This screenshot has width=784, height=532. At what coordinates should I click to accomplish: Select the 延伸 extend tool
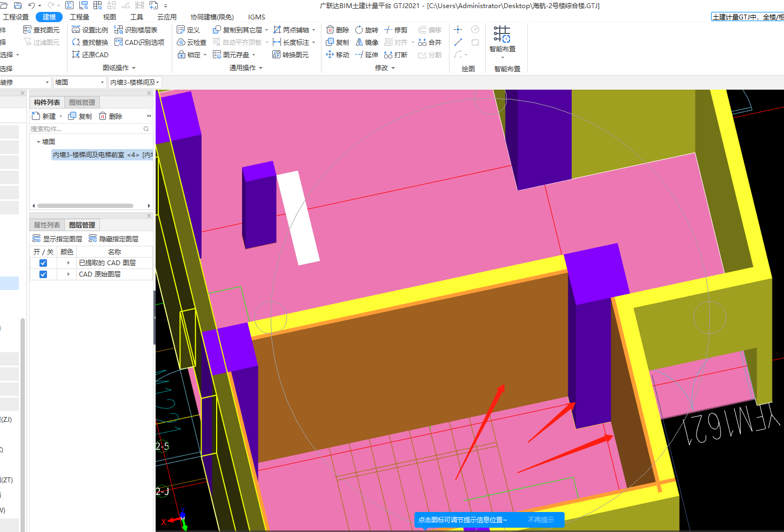(x=367, y=55)
